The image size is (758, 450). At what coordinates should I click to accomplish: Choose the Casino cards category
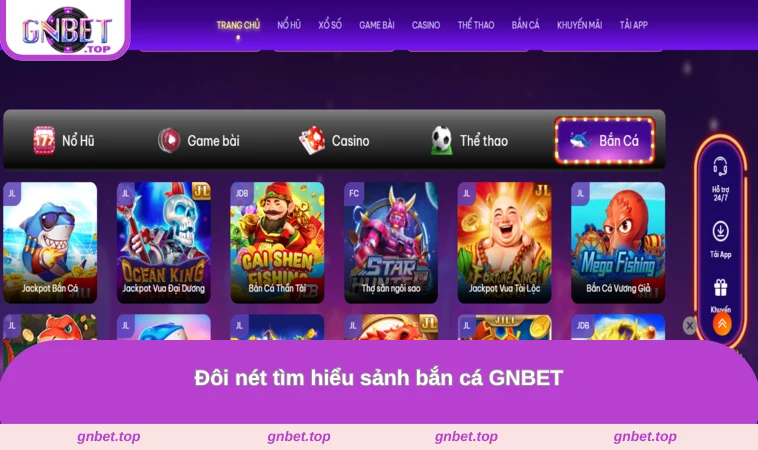312,141
